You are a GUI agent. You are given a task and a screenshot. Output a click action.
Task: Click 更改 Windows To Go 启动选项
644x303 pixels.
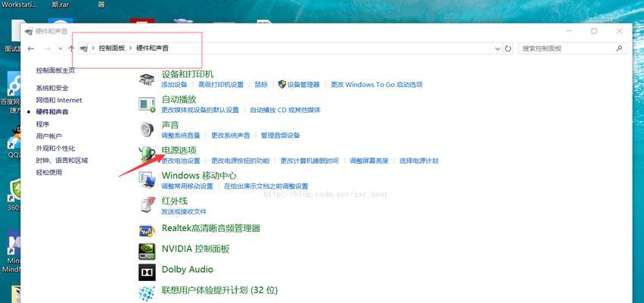[377, 85]
